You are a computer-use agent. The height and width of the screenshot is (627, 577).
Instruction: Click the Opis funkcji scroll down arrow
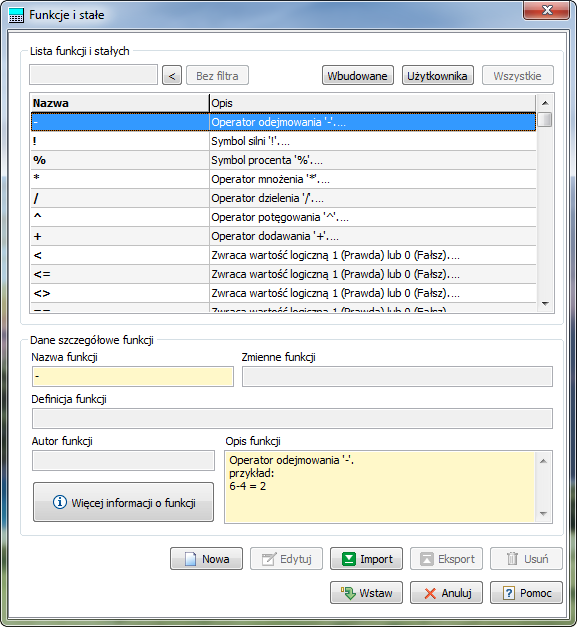(543, 514)
